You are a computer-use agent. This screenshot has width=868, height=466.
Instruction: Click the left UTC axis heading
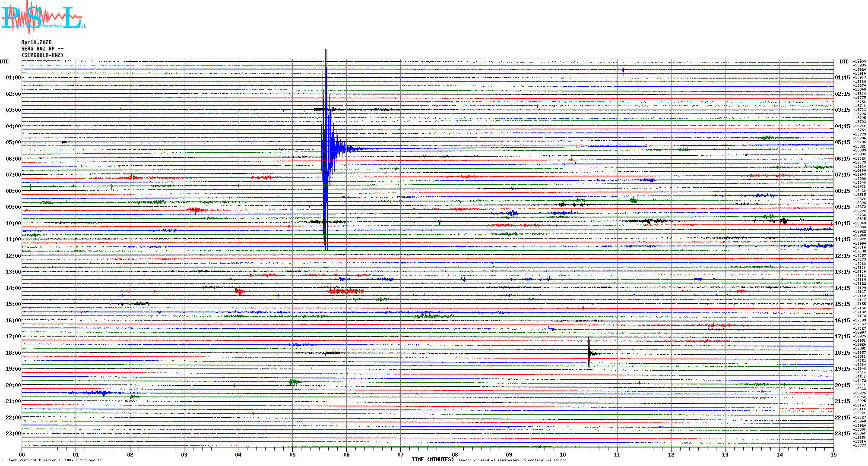[4, 62]
